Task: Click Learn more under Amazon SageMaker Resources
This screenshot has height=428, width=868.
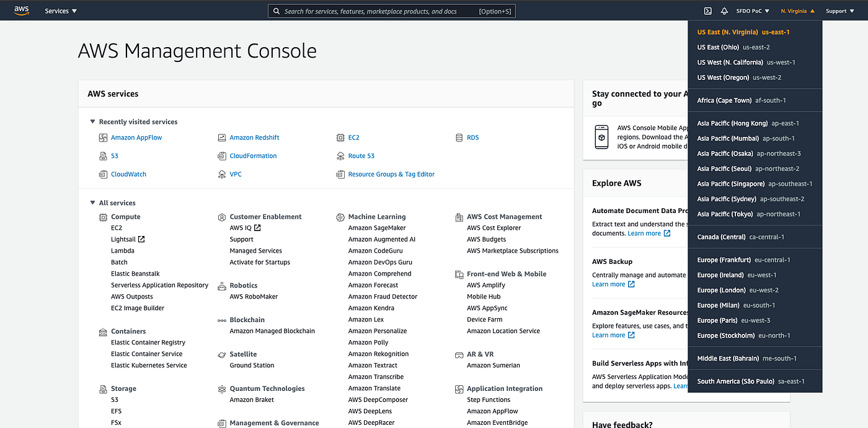Action: (x=613, y=335)
